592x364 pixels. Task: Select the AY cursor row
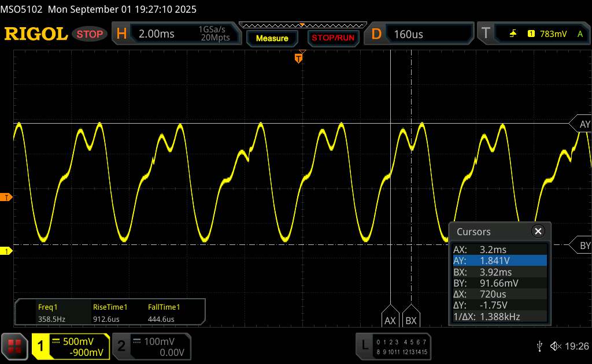(499, 261)
